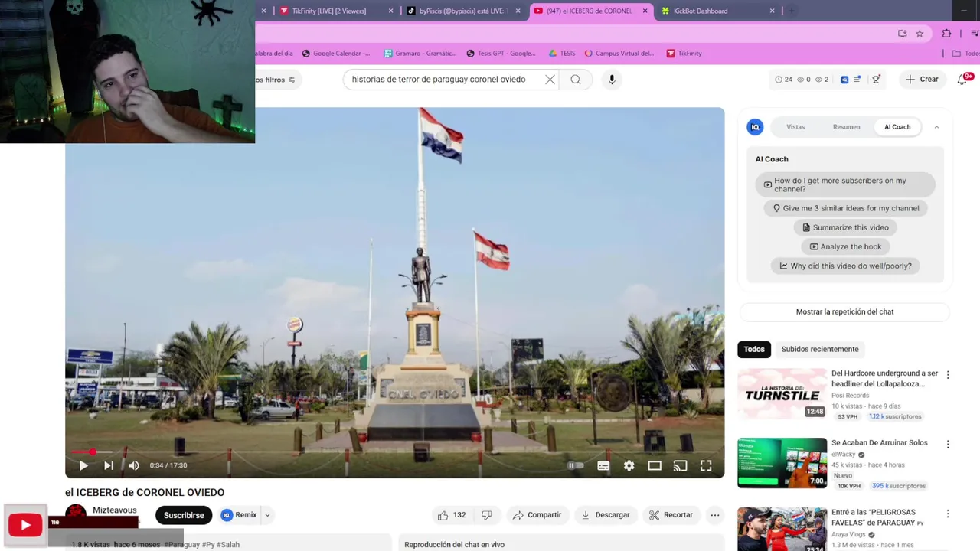Show the chat replay
The image size is (980, 551).
click(844, 311)
